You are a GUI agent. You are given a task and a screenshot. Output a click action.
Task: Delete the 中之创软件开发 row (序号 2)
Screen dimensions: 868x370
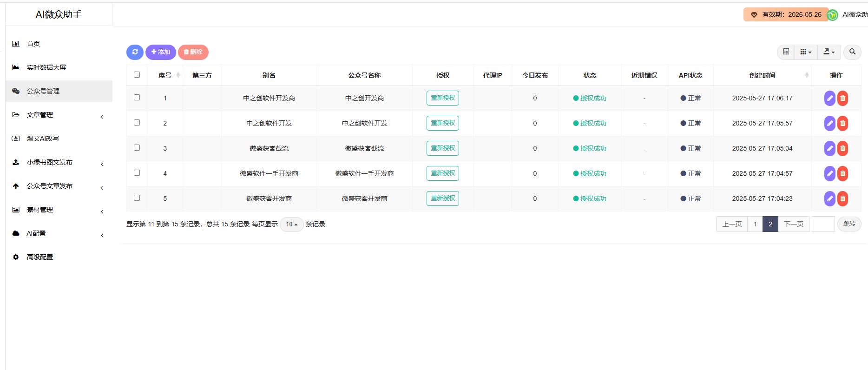(x=842, y=123)
